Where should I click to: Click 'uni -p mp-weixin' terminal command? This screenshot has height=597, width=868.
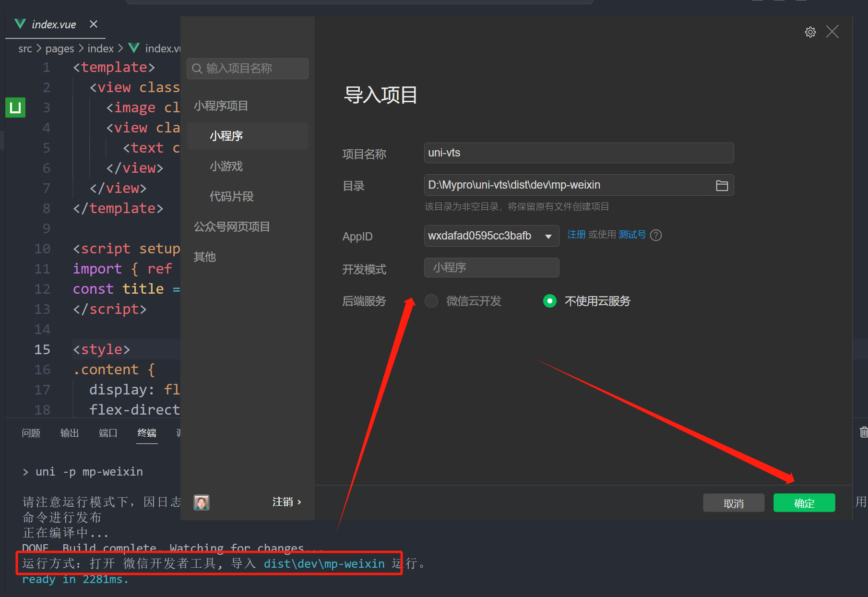(89, 472)
